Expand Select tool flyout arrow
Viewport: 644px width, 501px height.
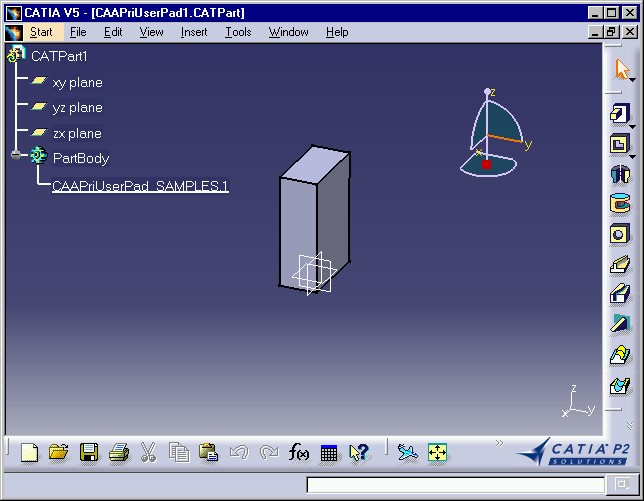point(632,80)
